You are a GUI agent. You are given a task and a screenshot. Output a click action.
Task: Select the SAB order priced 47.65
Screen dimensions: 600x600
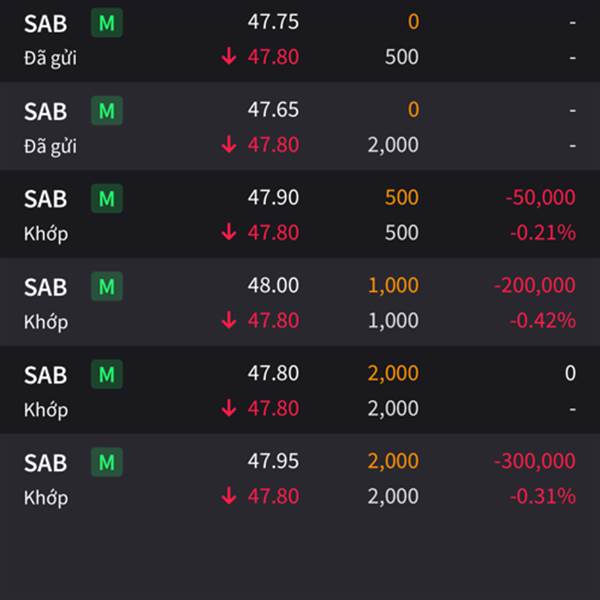[300, 126]
